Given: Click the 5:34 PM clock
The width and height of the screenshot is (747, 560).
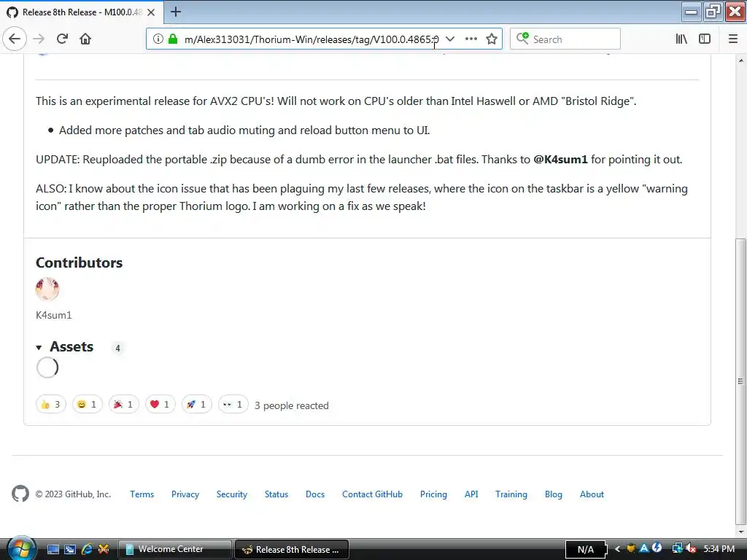Looking at the screenshot, I should click(x=719, y=549).
